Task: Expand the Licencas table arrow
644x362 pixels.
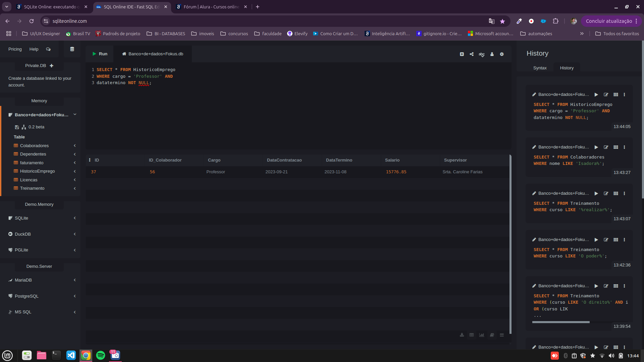Action: pyautogui.click(x=75, y=180)
